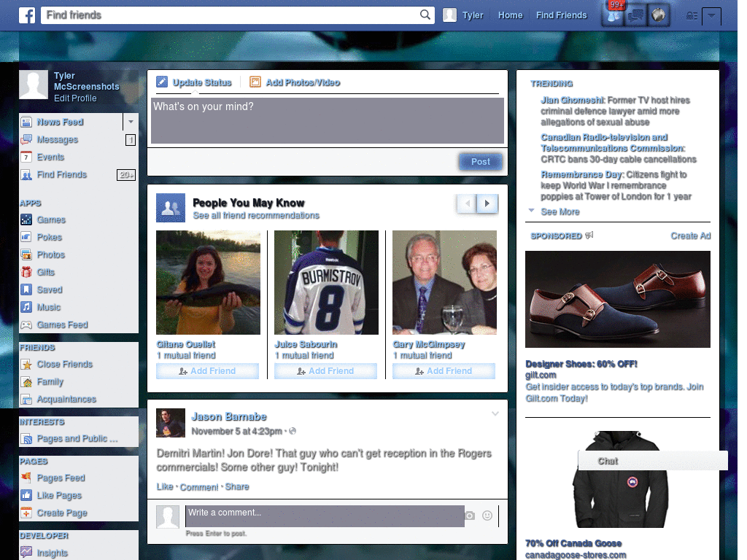Click the Write a comment field
Viewport: 747px width, 560px height.
coord(325,516)
